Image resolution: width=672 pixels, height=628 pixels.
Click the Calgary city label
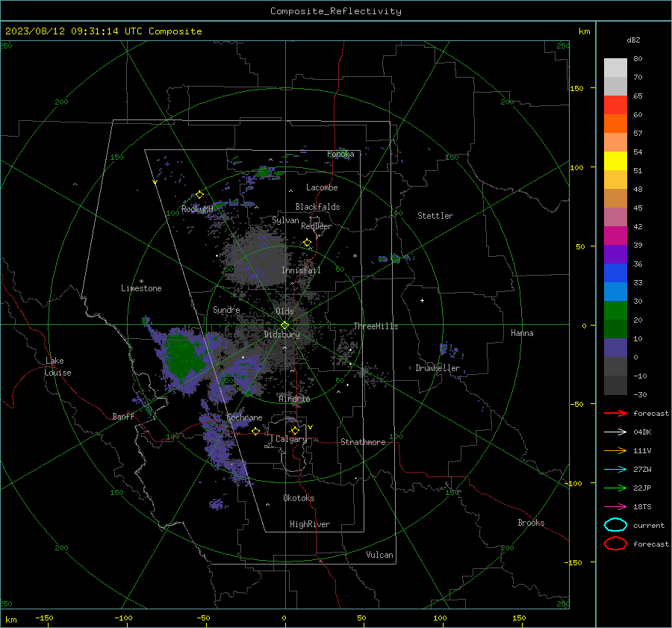pos(291,439)
